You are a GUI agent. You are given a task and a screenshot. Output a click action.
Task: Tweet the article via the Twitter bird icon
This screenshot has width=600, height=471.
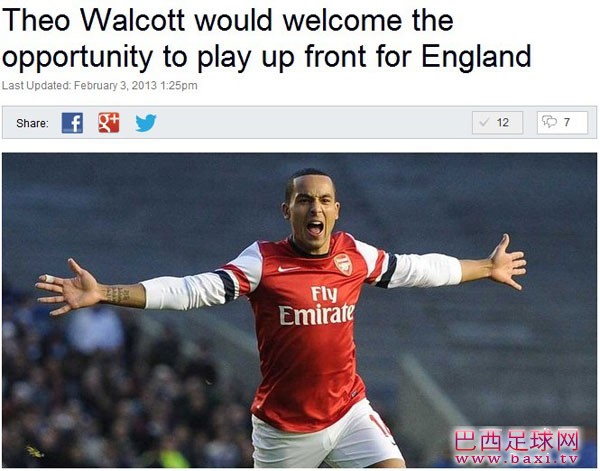tap(146, 123)
